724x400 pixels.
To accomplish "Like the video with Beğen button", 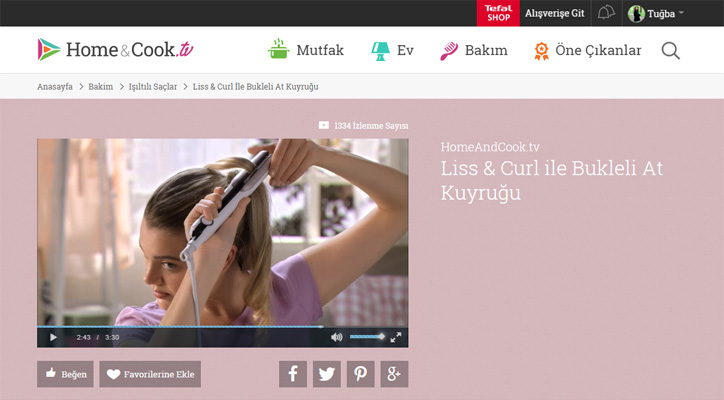I will click(65, 374).
